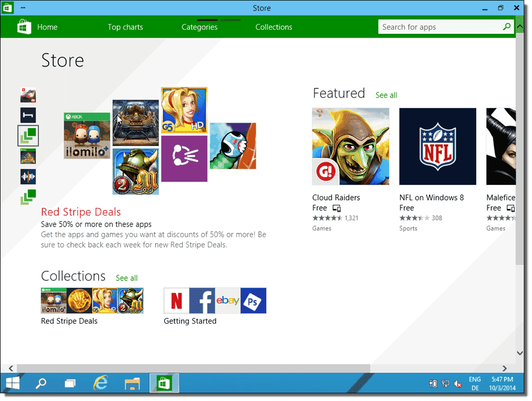
Task: Open the Start button on the taskbar
Action: 12,383
